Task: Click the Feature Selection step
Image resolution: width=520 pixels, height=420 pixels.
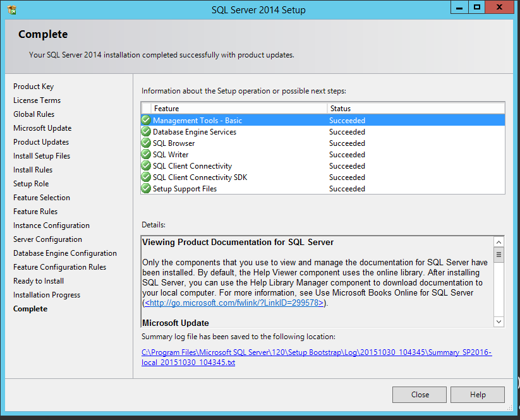Action: (x=42, y=198)
